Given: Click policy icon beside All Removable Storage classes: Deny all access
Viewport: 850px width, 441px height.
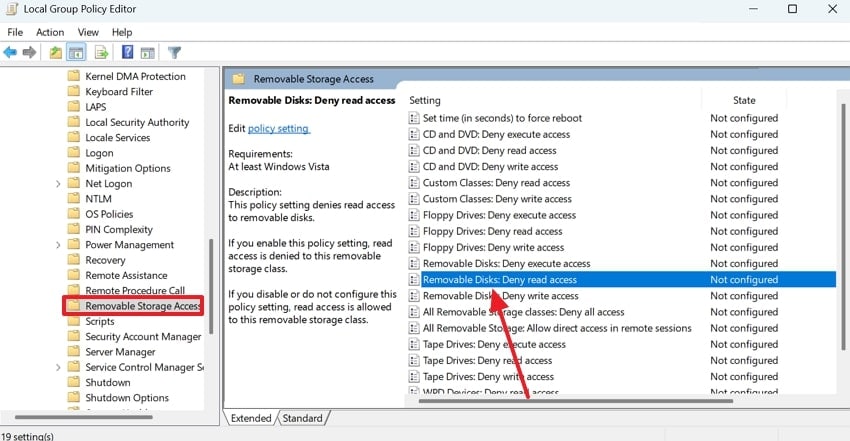Looking at the screenshot, I should [414, 312].
